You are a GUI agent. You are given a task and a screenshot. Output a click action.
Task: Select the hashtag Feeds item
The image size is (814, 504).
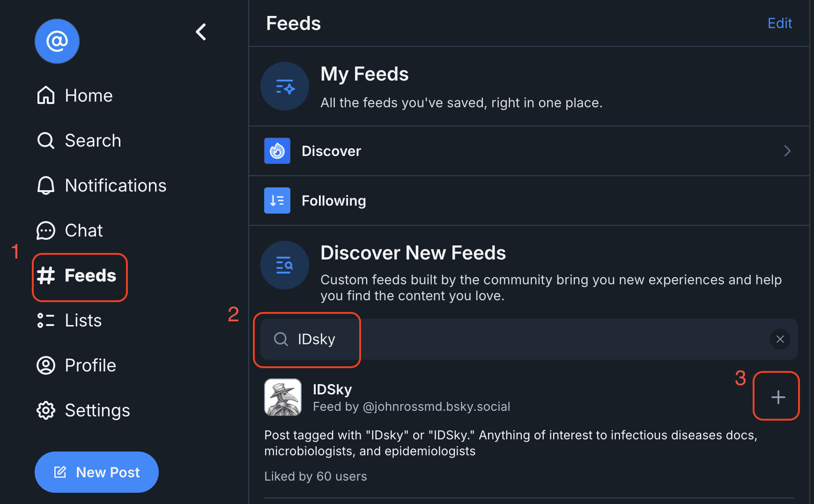[77, 275]
